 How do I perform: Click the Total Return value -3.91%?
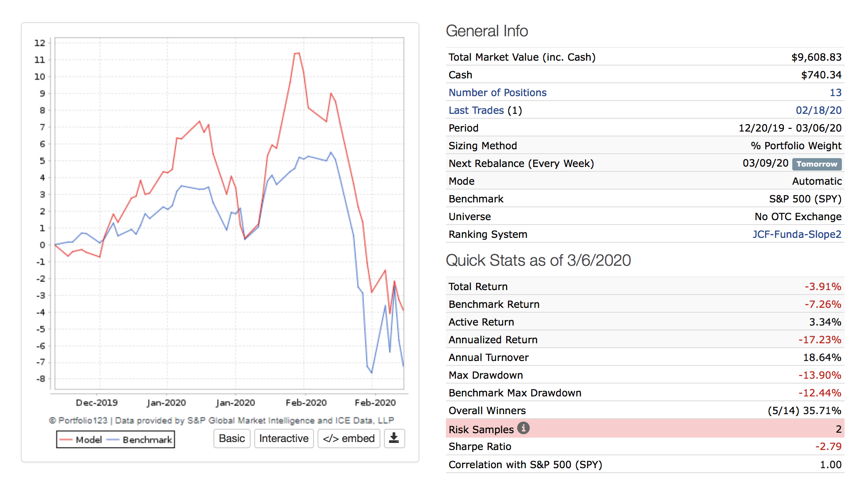823,287
